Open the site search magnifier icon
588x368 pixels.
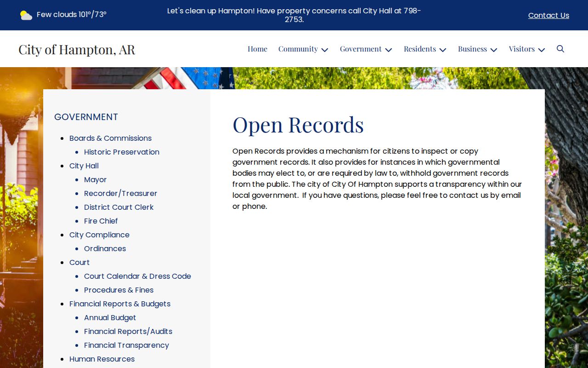560,49
